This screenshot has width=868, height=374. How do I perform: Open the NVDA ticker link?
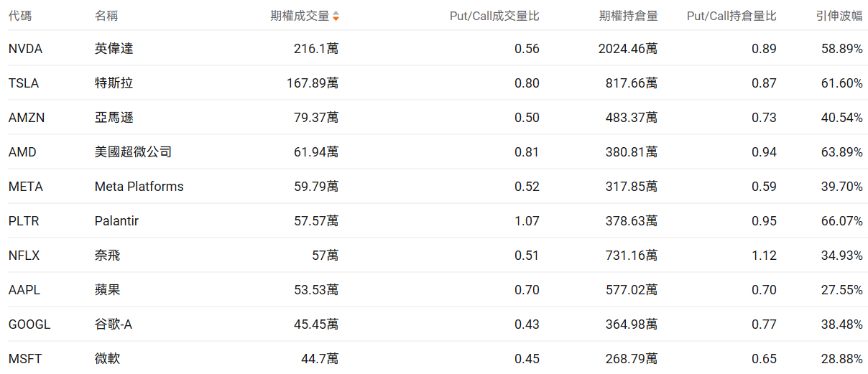[x=26, y=49]
